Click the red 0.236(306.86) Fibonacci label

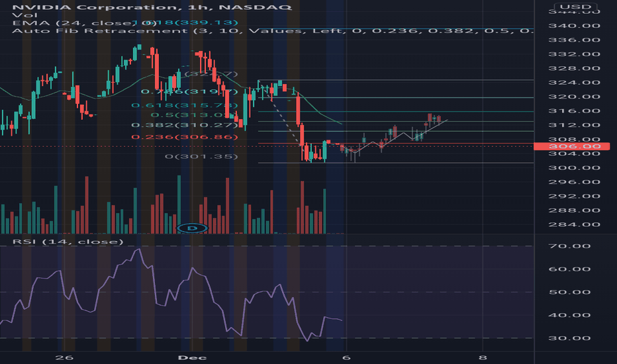pos(185,136)
